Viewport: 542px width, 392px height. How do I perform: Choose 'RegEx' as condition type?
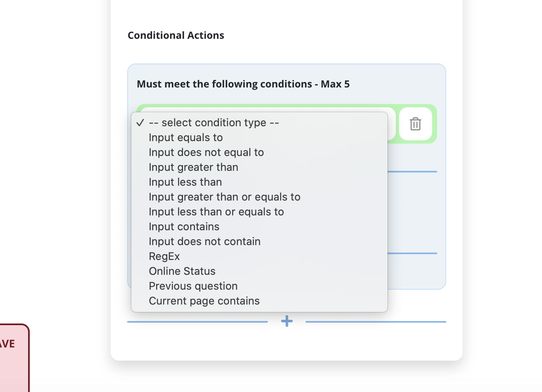point(164,256)
